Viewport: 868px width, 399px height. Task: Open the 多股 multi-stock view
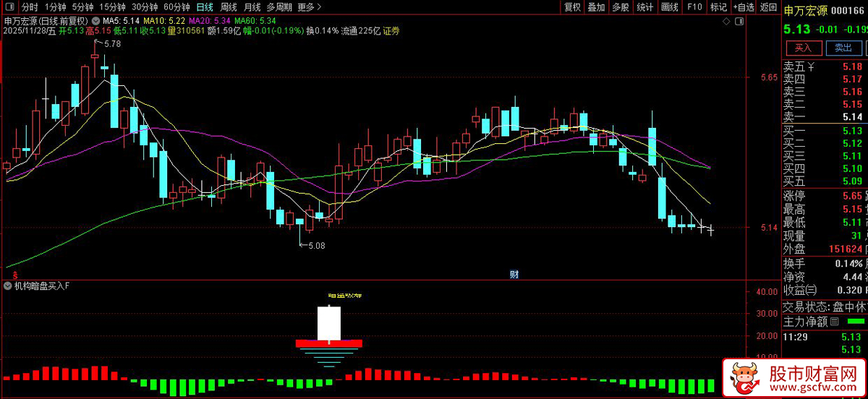pos(620,7)
